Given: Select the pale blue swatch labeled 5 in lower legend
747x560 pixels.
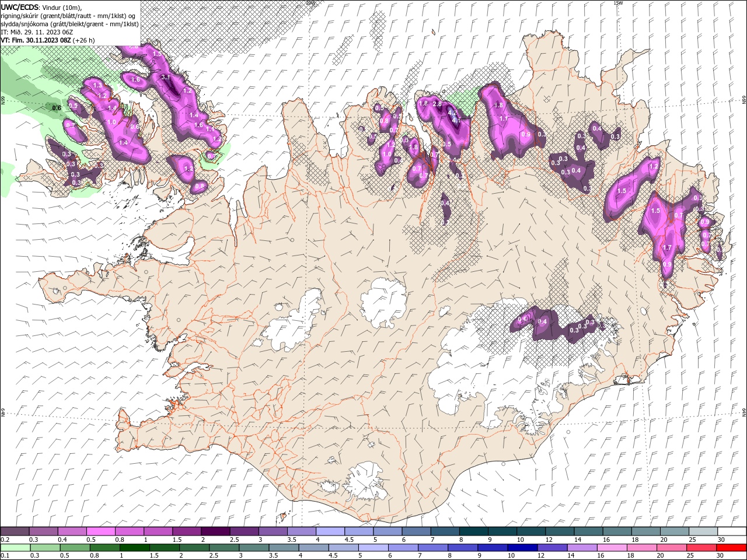Looking at the screenshot, I should pyautogui.click(x=373, y=548).
